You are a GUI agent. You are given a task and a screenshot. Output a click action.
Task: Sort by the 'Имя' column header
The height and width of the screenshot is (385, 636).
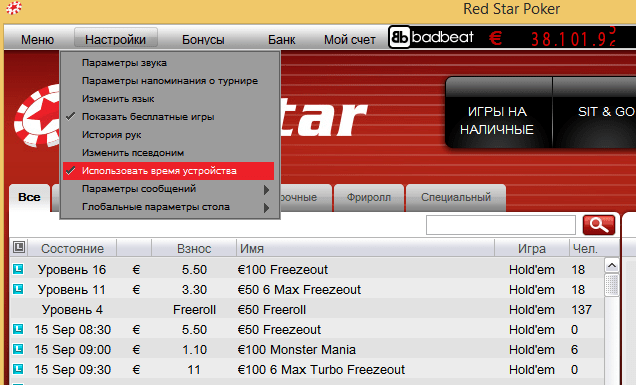[365, 248]
